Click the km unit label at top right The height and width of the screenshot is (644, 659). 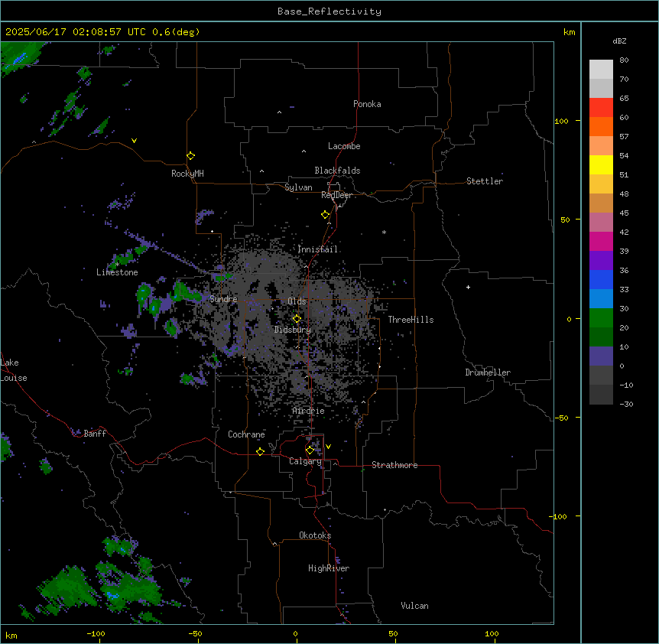tap(569, 32)
